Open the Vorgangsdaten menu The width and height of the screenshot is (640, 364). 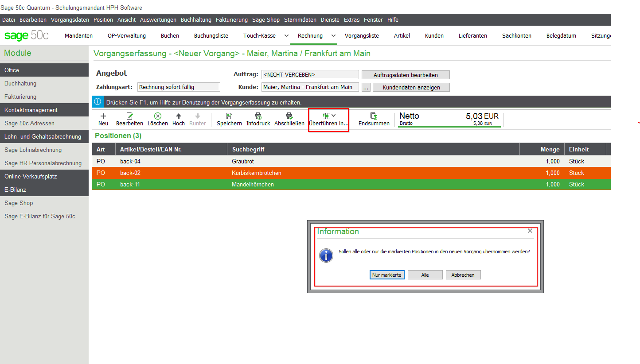pyautogui.click(x=70, y=20)
